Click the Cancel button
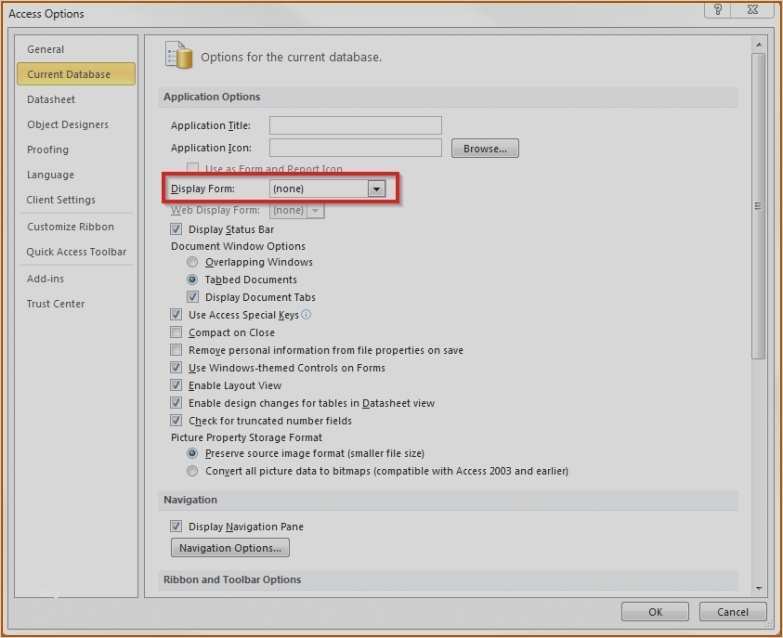 coord(733,612)
